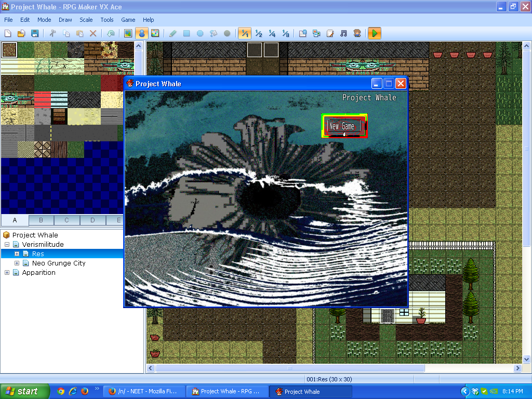Expand the Res map node
532x399 pixels.
[x=17, y=254]
